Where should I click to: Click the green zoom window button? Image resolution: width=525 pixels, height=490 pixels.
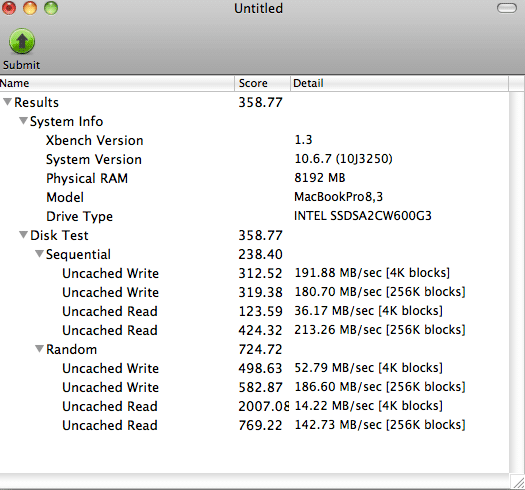[51, 8]
